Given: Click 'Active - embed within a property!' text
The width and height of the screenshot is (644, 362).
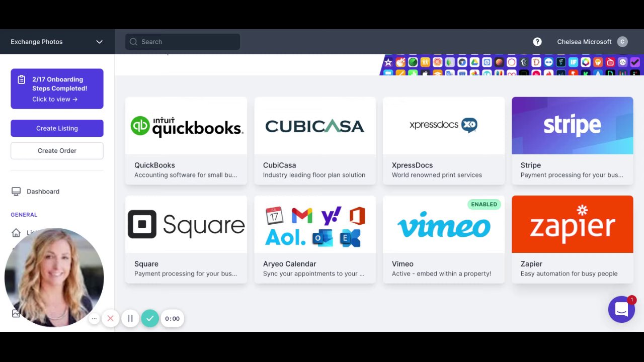Looking at the screenshot, I should click(x=441, y=274).
